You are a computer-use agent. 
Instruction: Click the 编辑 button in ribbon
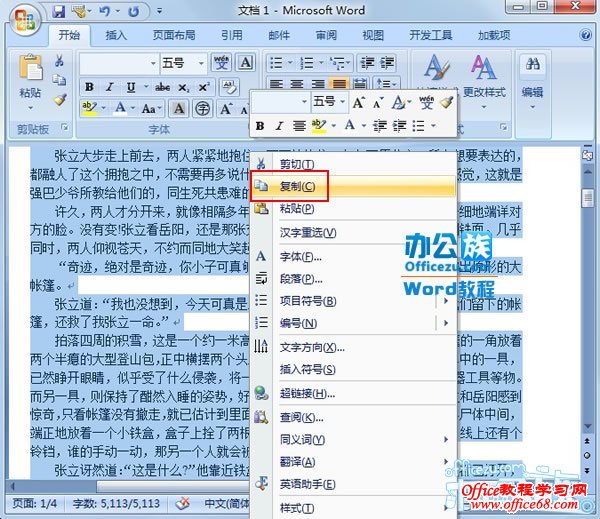(533, 82)
